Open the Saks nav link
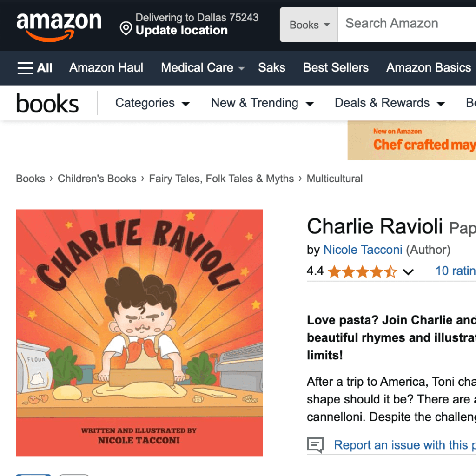This screenshot has height=476, width=476. pos(271,68)
